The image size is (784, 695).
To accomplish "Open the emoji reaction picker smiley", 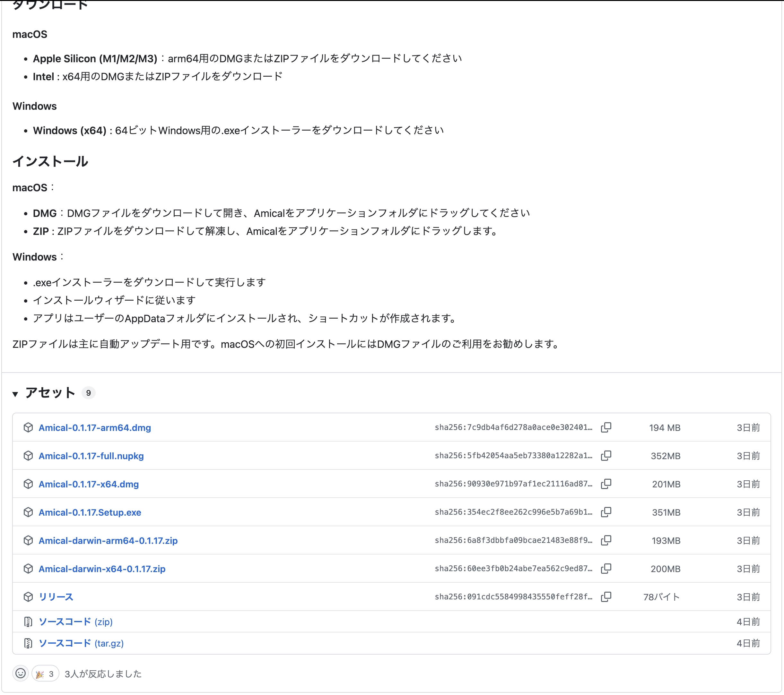I will click(x=21, y=674).
